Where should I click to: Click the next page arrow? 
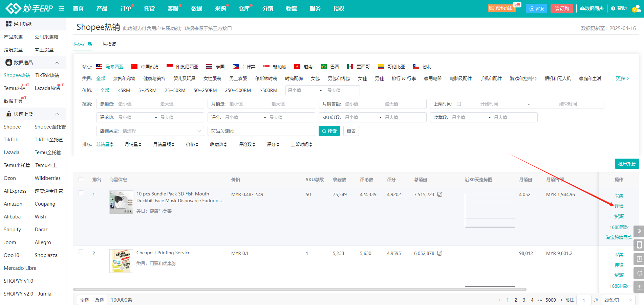561,300
